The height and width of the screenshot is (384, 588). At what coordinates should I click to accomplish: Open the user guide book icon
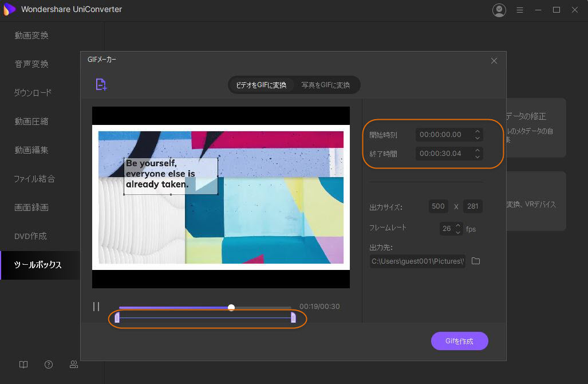pos(23,365)
